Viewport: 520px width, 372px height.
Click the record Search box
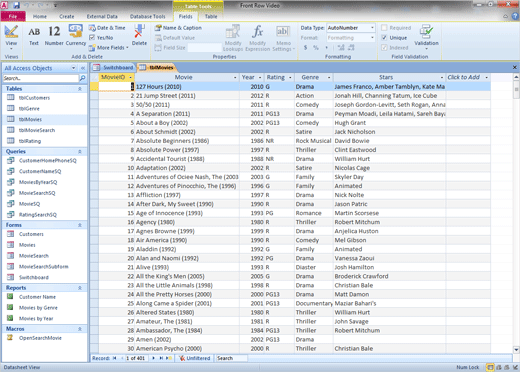(231, 358)
